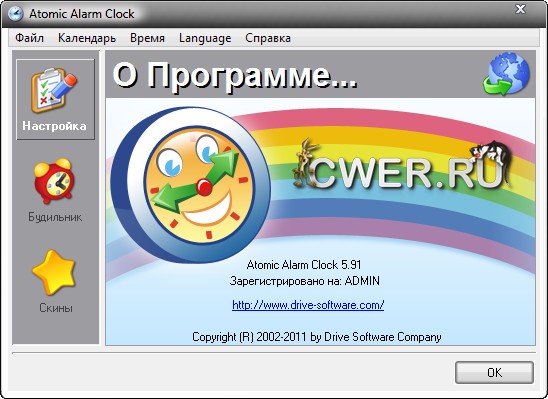Viewport: 548px width, 399px height.
Task: Open the Настройка settings section
Action: [55, 100]
